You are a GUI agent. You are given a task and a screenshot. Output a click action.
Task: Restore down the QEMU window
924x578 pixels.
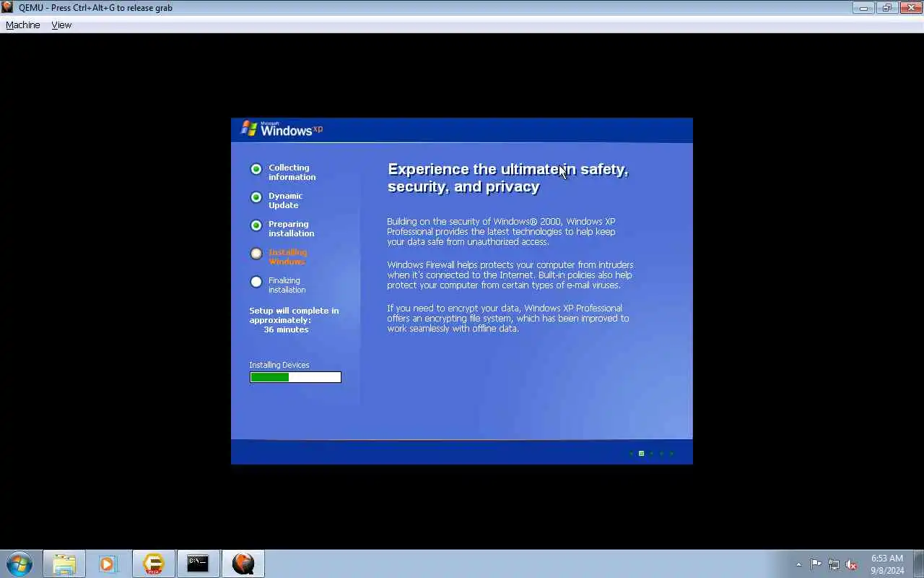(x=886, y=8)
